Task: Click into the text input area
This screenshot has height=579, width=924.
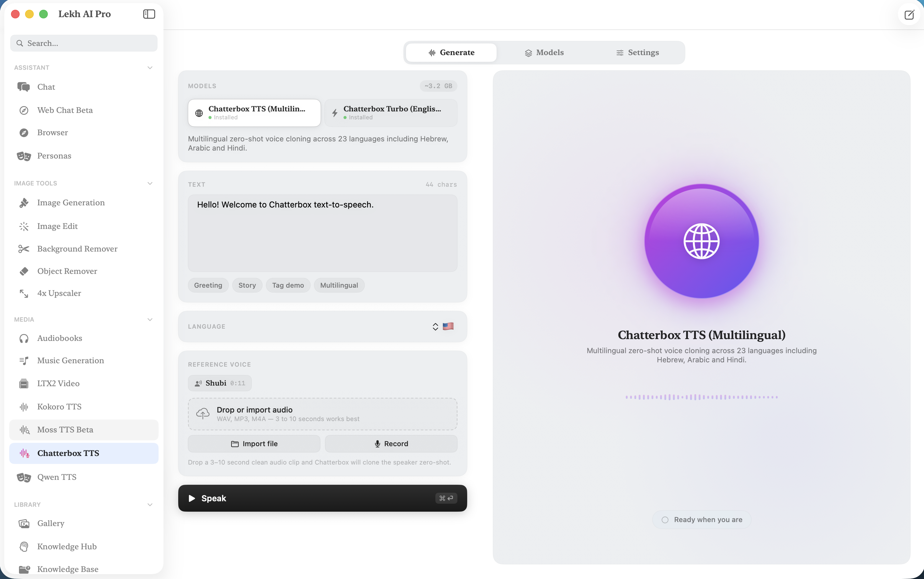Action: (323, 233)
